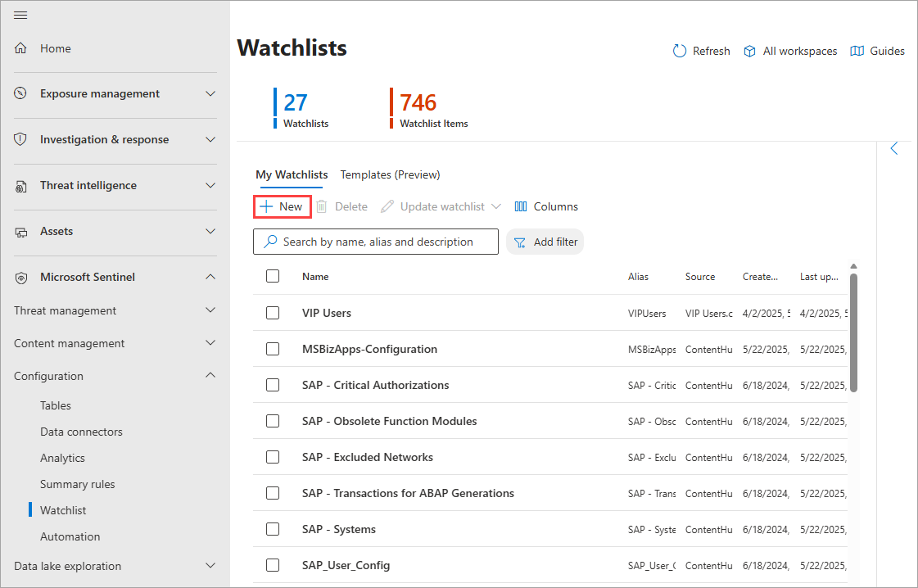Check the SAP - Excluded Networks checkbox

pos(273,457)
